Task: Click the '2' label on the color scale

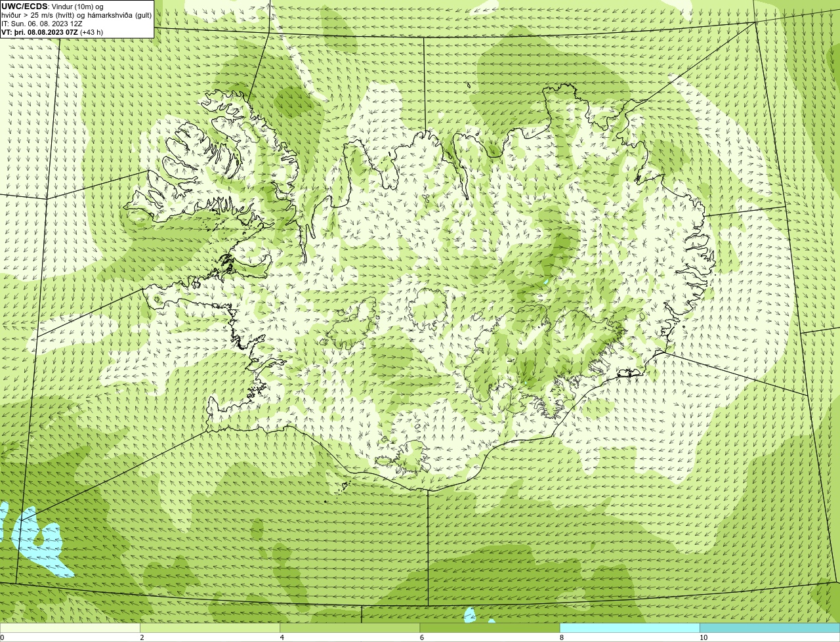Action: (142, 637)
